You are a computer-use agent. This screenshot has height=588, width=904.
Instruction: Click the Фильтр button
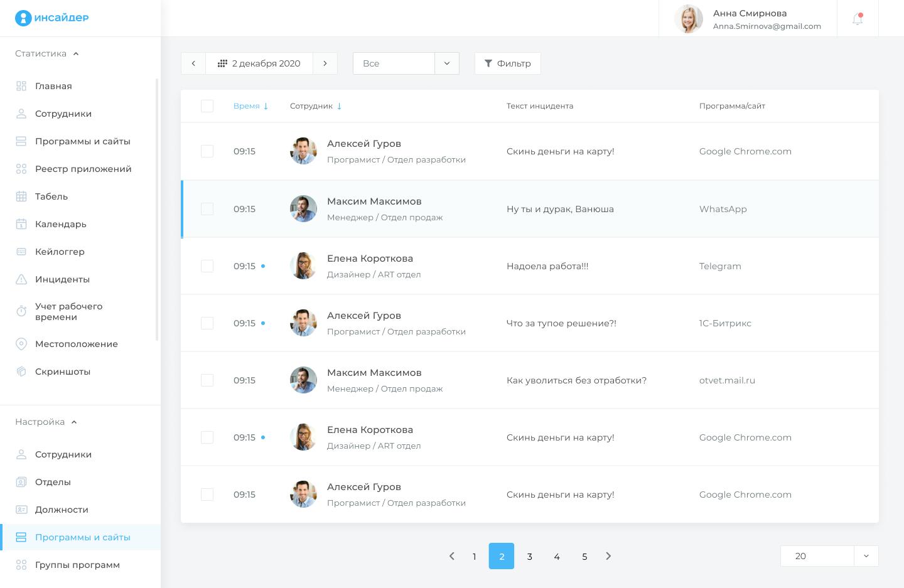tap(507, 63)
